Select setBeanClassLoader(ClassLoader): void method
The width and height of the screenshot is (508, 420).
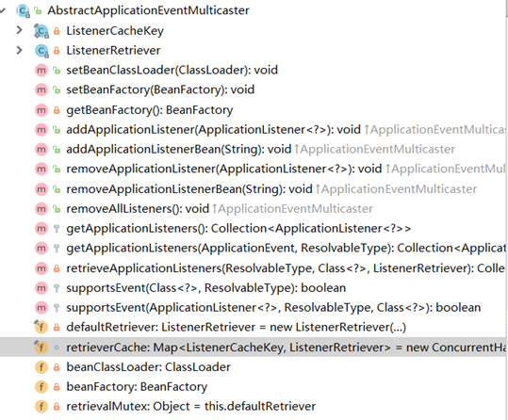click(172, 71)
